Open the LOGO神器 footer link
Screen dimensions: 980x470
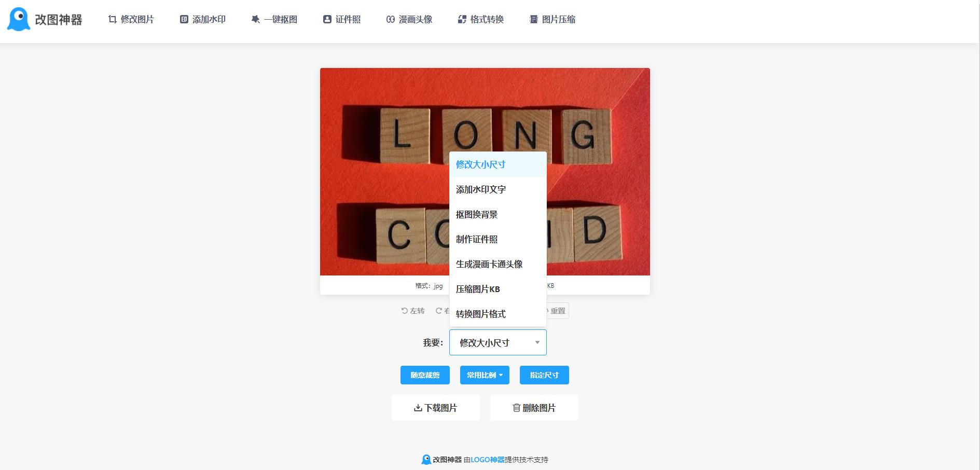(x=488, y=460)
